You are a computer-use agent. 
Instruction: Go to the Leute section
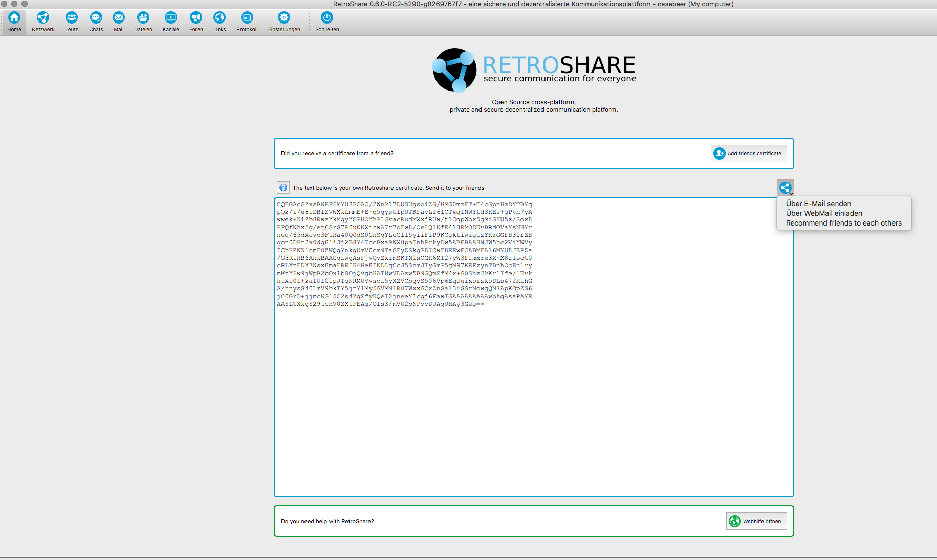click(72, 18)
